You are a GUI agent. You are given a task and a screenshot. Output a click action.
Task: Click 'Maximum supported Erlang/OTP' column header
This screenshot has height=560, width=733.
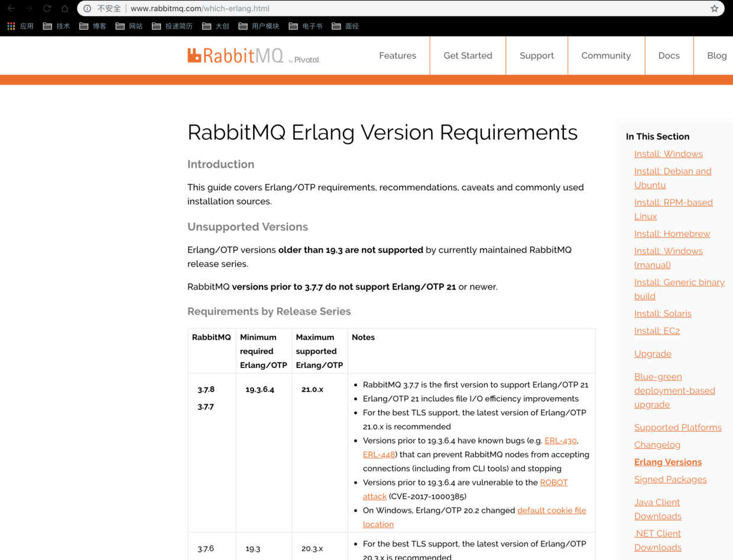pyautogui.click(x=319, y=351)
